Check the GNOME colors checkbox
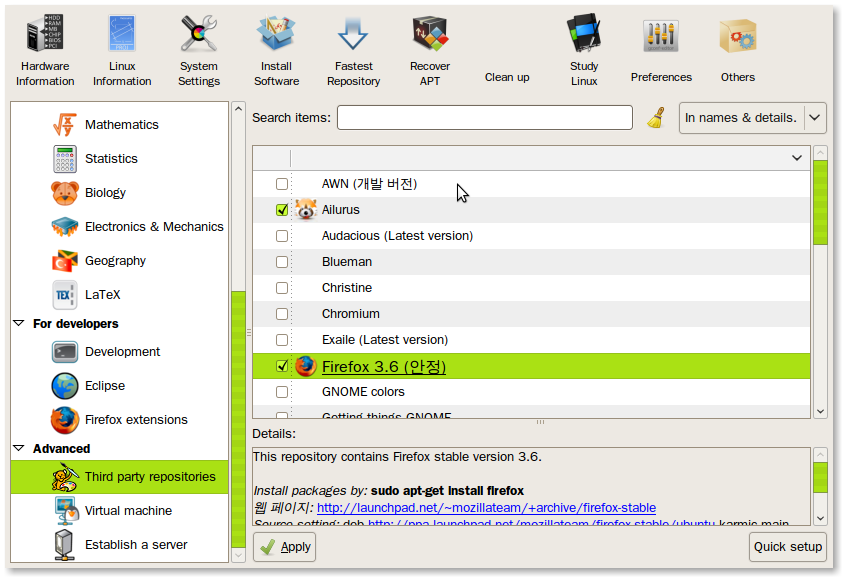Viewport: 842px width, 577px height. tap(281, 392)
